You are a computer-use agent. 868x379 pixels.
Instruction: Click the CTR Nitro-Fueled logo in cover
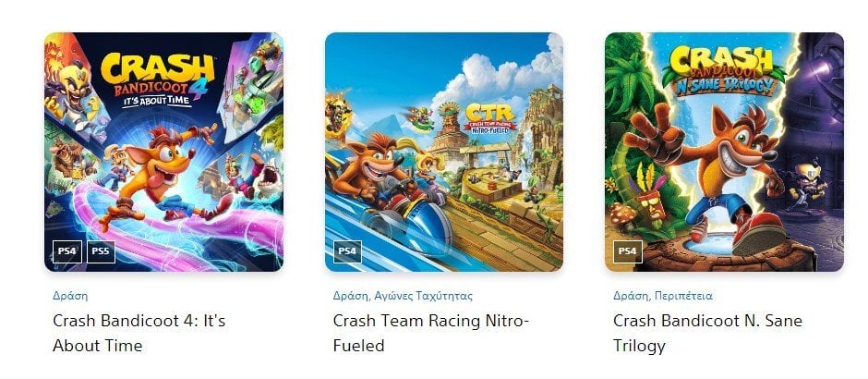(x=489, y=119)
